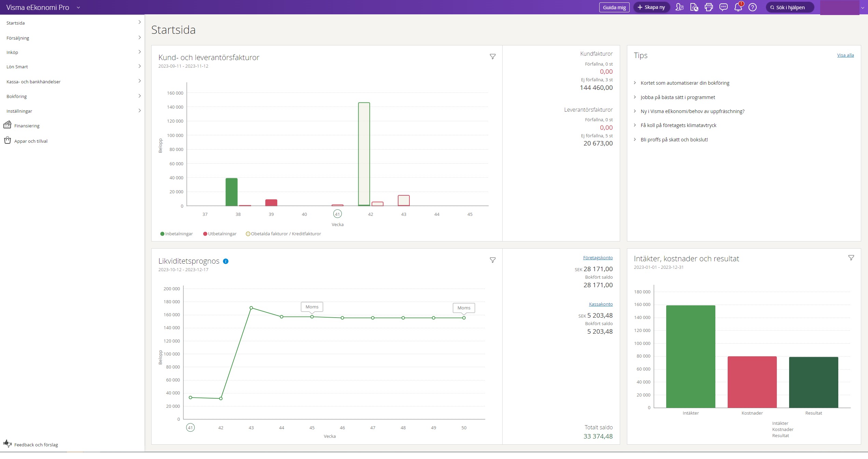Click the Sök i hjälpen search field

(x=790, y=7)
